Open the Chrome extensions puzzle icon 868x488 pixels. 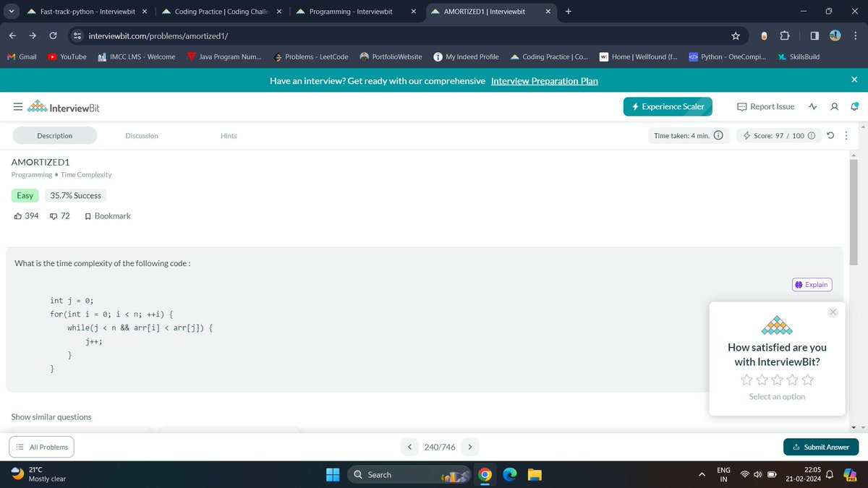click(x=786, y=35)
